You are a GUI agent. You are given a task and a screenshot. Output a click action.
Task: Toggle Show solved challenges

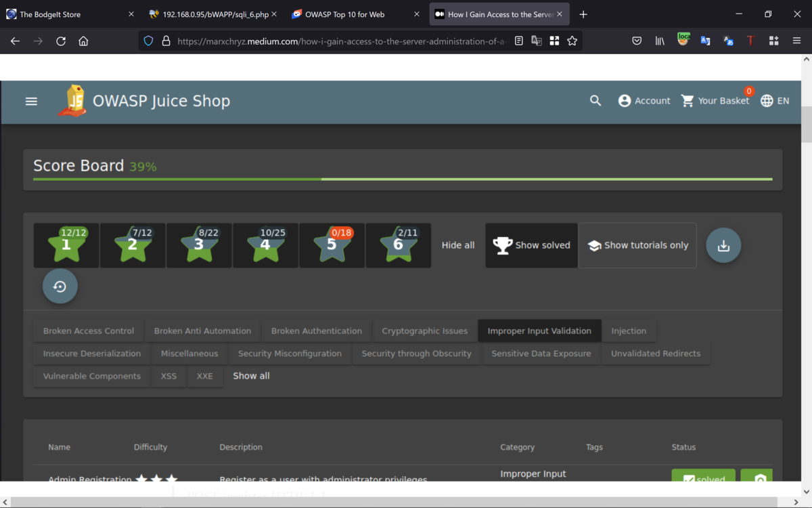click(x=532, y=245)
